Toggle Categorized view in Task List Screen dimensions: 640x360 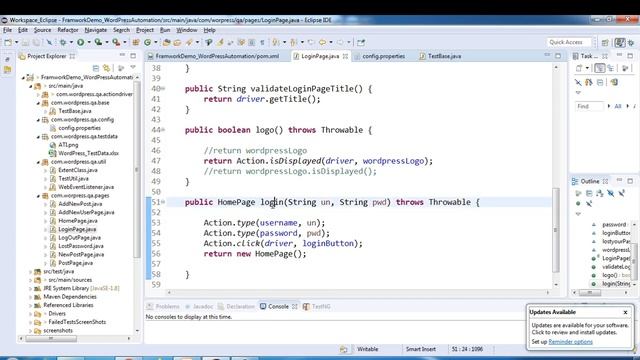(600, 69)
